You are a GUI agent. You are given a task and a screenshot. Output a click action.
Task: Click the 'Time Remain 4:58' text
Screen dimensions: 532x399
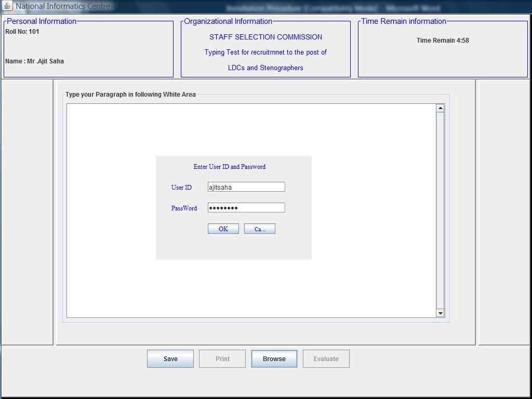(443, 41)
